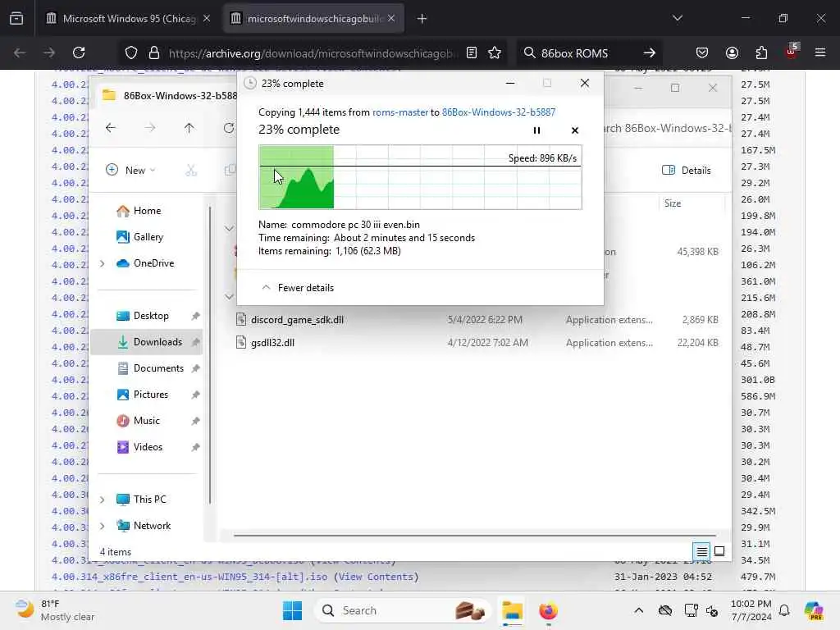The width and height of the screenshot is (840, 630).
Task: Cancel the copy with the small X
Action: tap(575, 130)
